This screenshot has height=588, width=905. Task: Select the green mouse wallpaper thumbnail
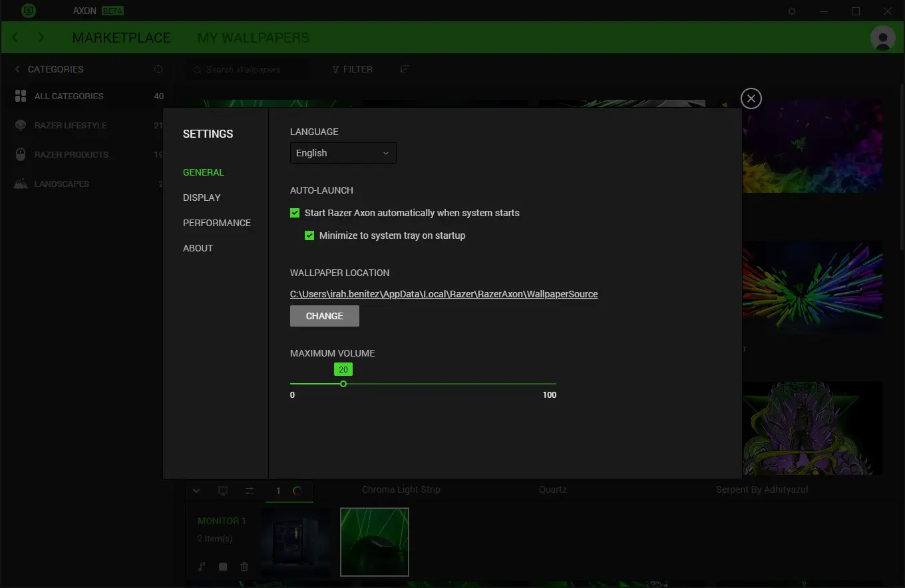(375, 542)
